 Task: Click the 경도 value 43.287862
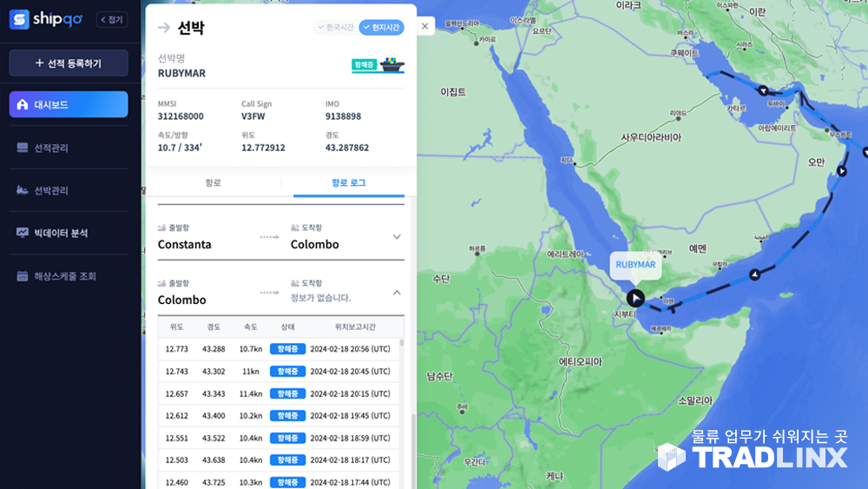(x=347, y=148)
